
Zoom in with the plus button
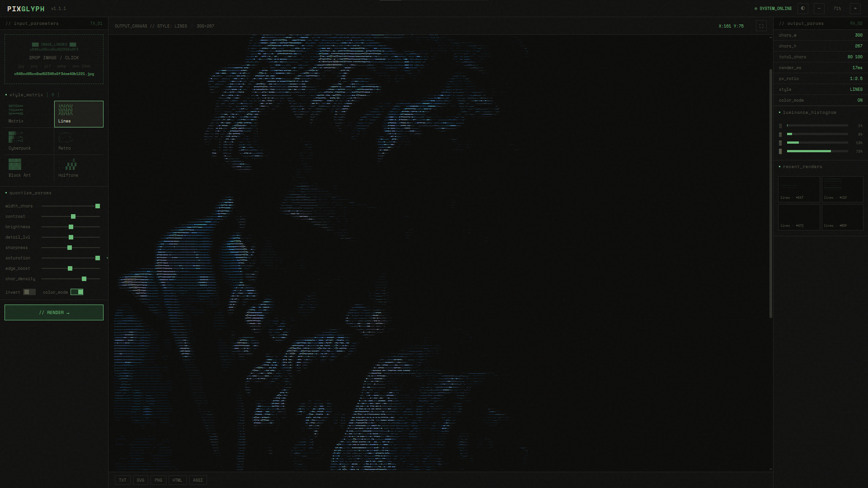coord(855,9)
